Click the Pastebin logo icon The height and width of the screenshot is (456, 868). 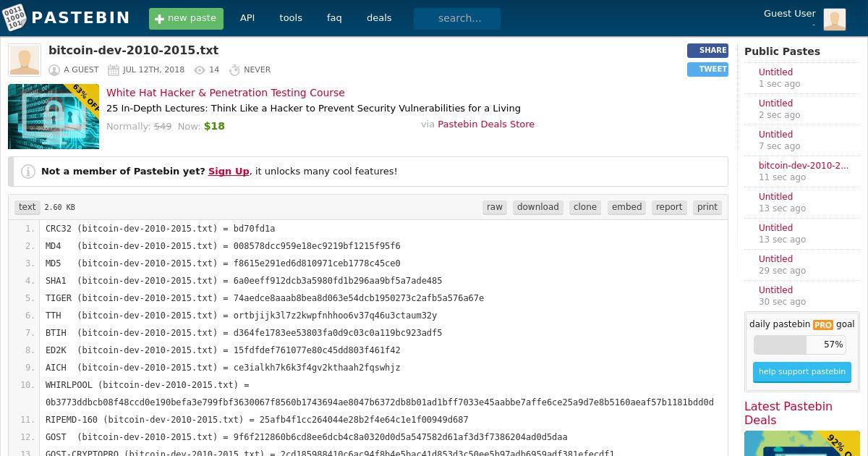coord(13,17)
